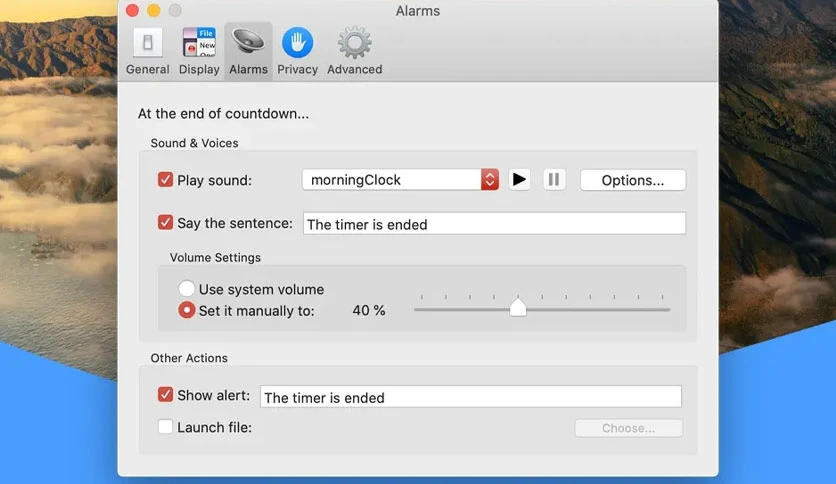Click the Choose... file button

tap(629, 428)
